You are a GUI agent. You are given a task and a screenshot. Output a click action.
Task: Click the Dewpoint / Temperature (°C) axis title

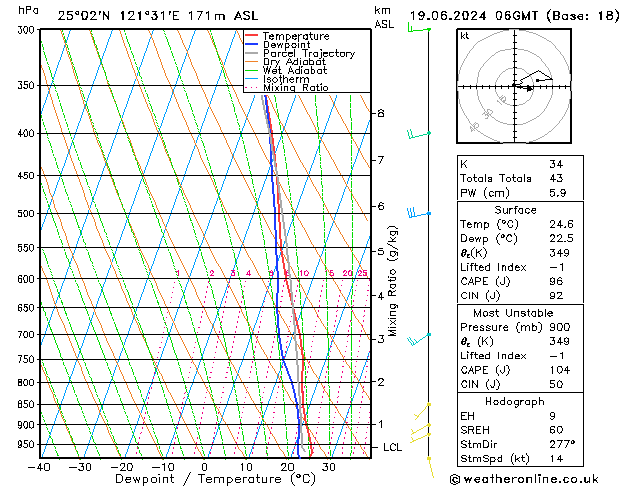pyautogui.click(x=215, y=479)
